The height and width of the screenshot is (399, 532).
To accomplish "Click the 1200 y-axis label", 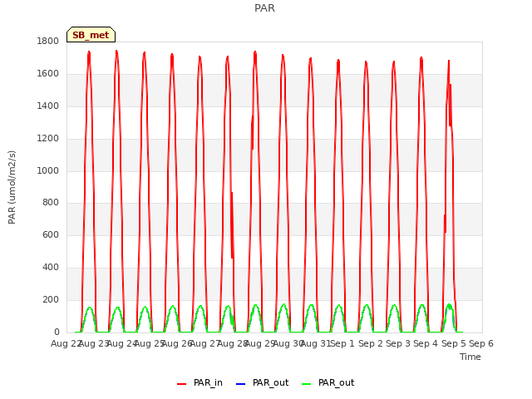I will pyautogui.click(x=48, y=139).
